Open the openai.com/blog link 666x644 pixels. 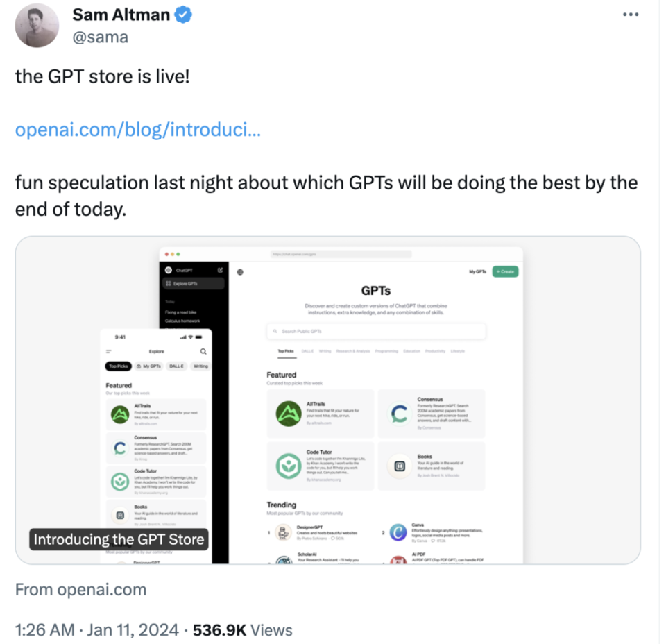tap(138, 130)
